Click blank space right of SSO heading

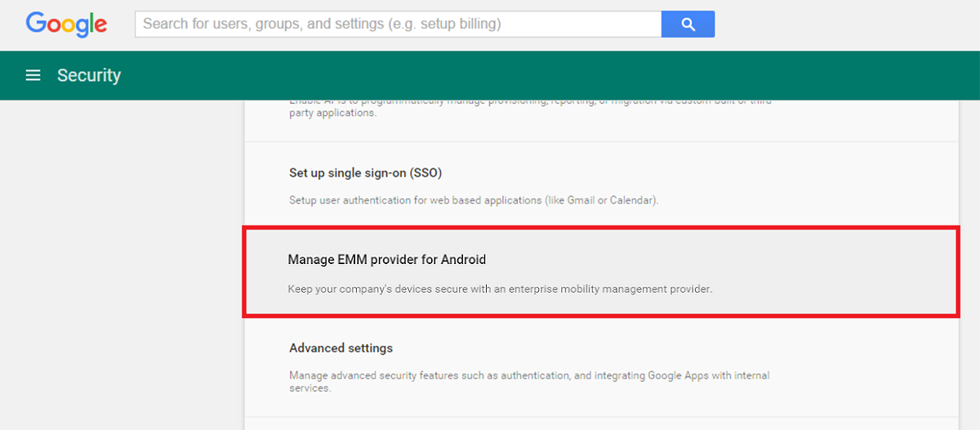point(694,172)
